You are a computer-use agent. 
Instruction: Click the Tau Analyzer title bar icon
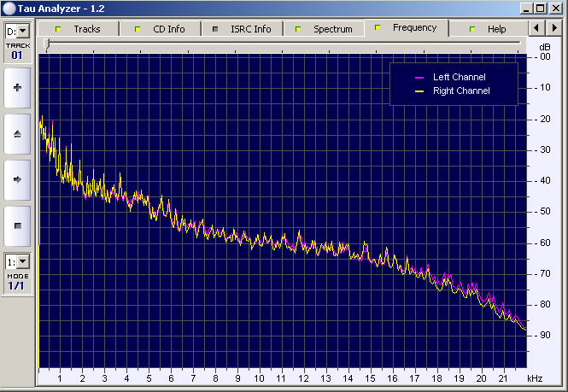click(x=9, y=8)
